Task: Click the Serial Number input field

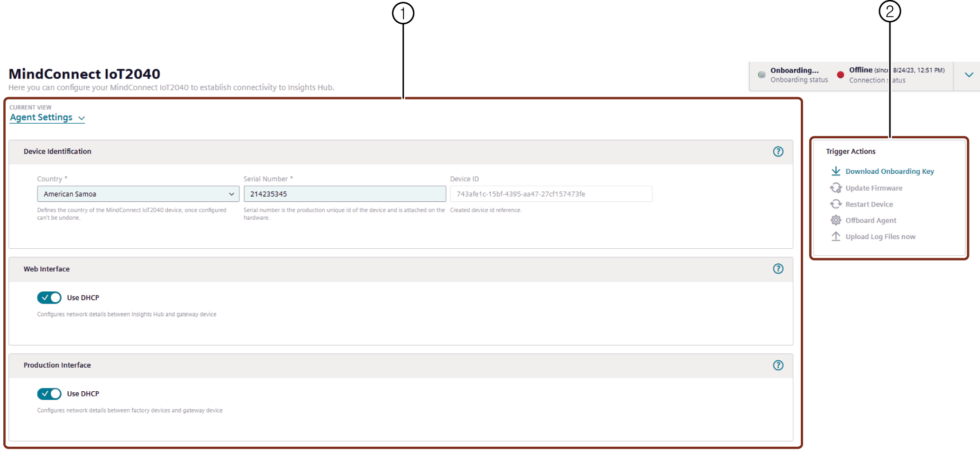Action: [345, 194]
